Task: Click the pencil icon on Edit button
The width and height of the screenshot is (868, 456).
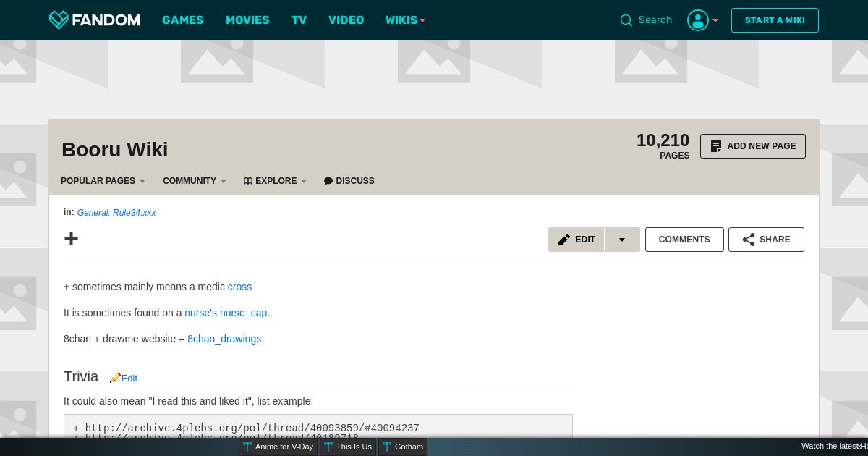Action: (x=564, y=240)
